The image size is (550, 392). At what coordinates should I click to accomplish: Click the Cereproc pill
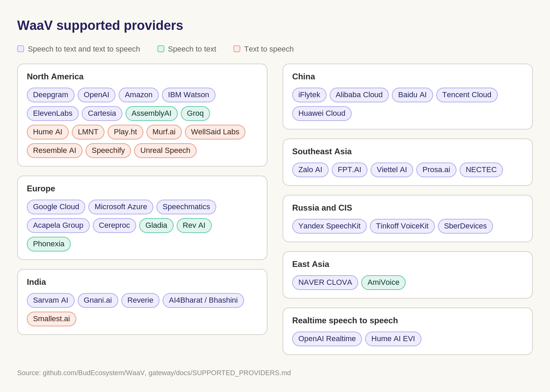[114, 225]
